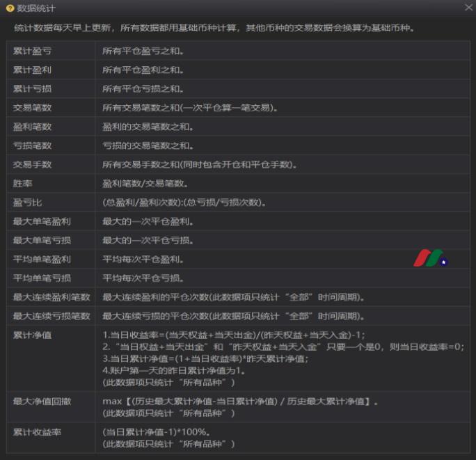Select the 累计亏损 row label
The height and width of the screenshot is (460, 476).
coord(32,88)
